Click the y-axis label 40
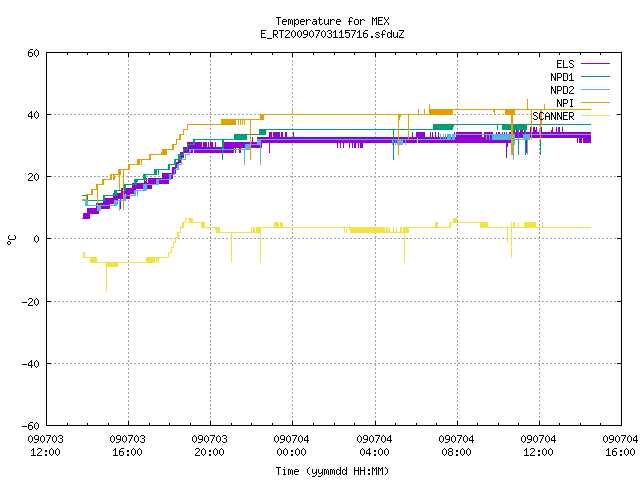 pyautogui.click(x=33, y=115)
